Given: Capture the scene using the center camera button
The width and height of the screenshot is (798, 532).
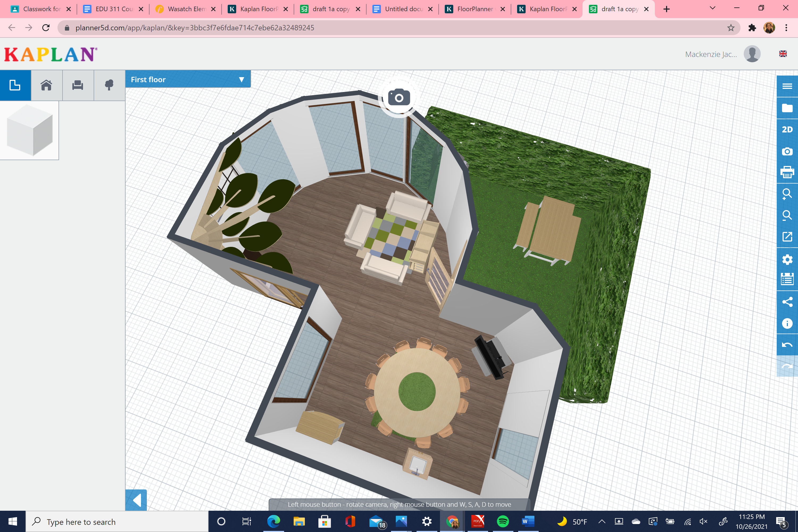Looking at the screenshot, I should click(x=399, y=98).
